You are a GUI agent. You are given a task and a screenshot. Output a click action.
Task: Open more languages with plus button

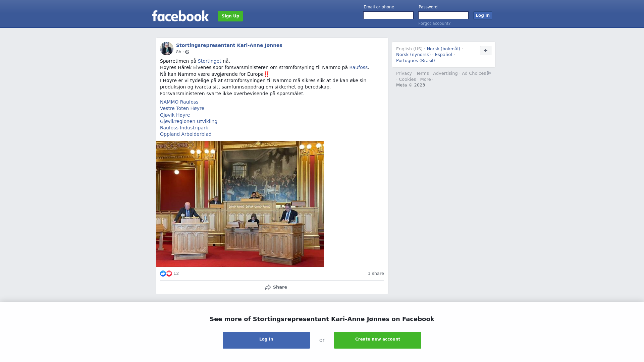485,51
